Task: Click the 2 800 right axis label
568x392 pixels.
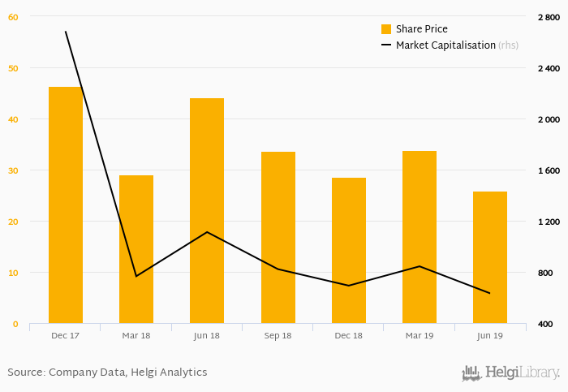Action: click(549, 17)
